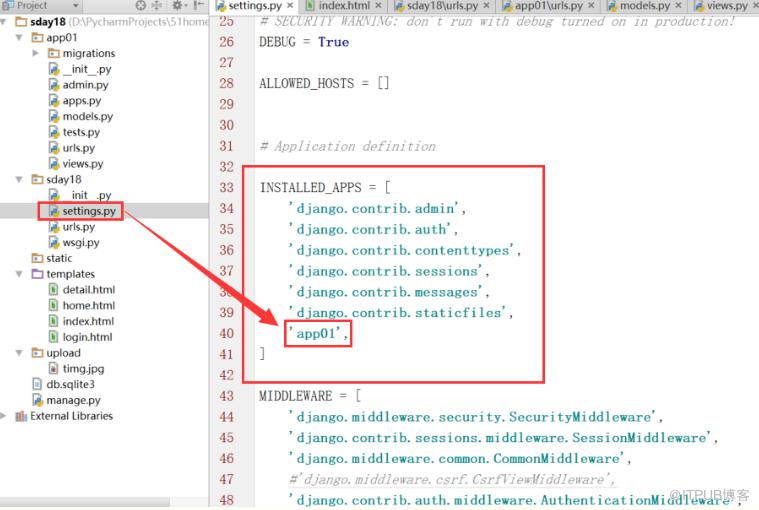Click gutter line number 26
759x510 pixels.
[x=227, y=42]
